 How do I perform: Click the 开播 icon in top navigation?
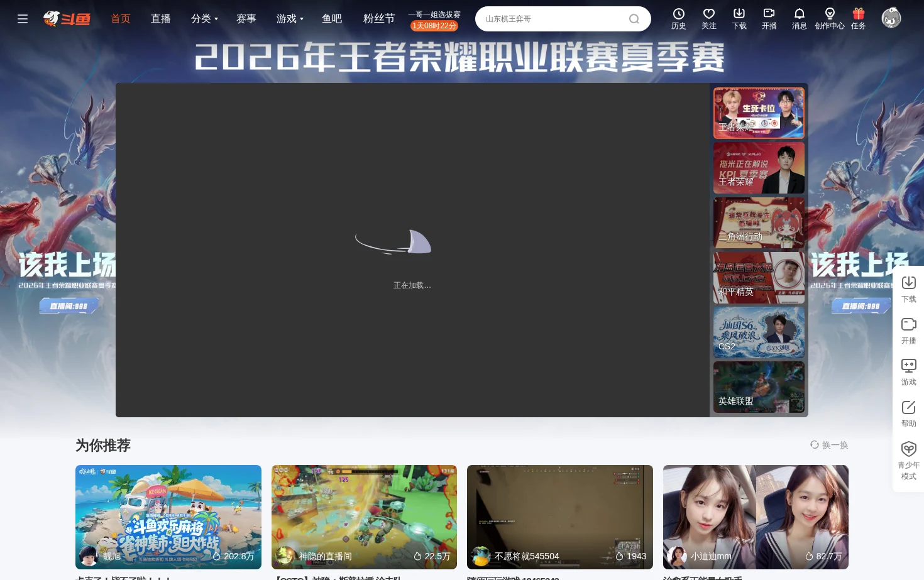[x=769, y=19]
